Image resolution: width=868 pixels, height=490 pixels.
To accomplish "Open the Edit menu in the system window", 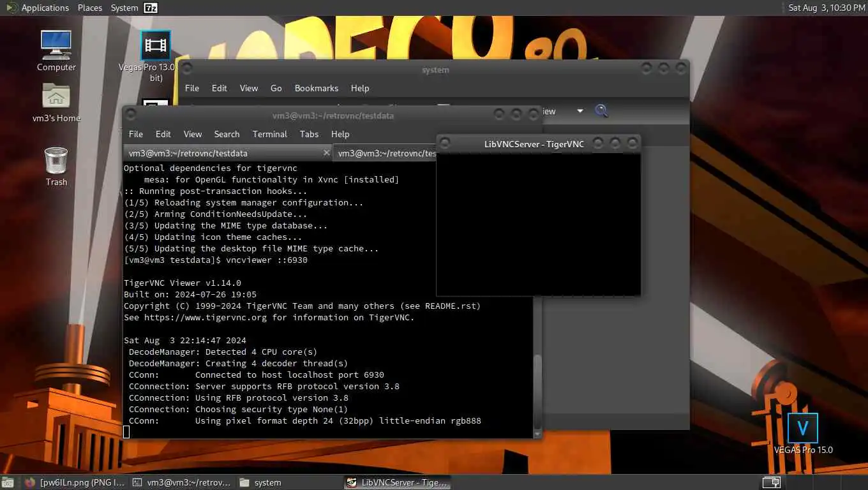I will click(x=220, y=88).
